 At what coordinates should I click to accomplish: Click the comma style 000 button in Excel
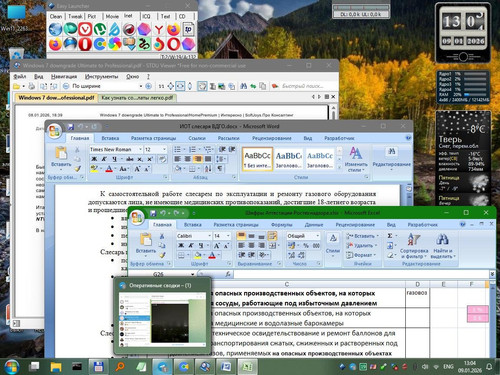coord(316,245)
